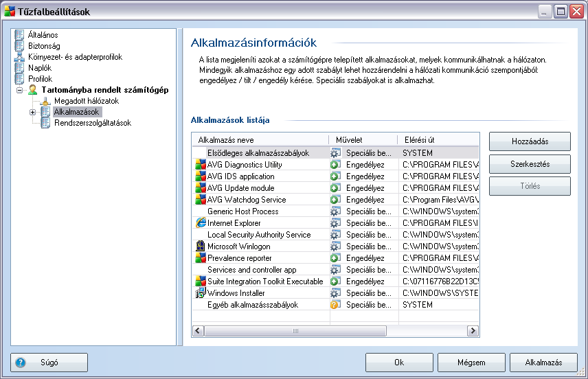588x379 pixels.
Task: Cancel with the Mégsem button
Action: [471, 363]
